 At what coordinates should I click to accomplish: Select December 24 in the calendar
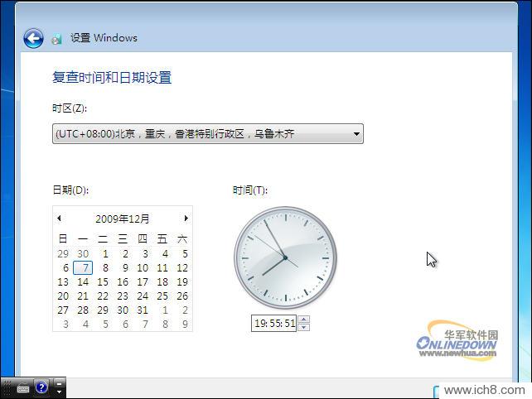(143, 296)
